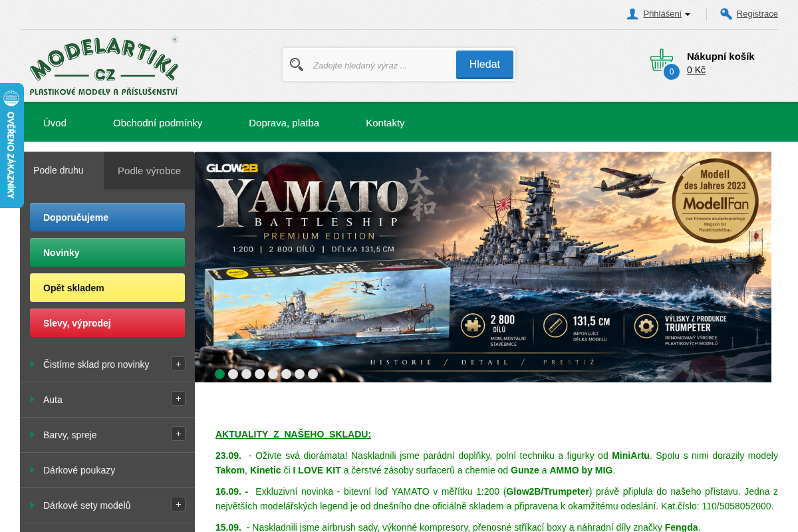
Task: Open the Úvod menu item
Action: coord(55,123)
